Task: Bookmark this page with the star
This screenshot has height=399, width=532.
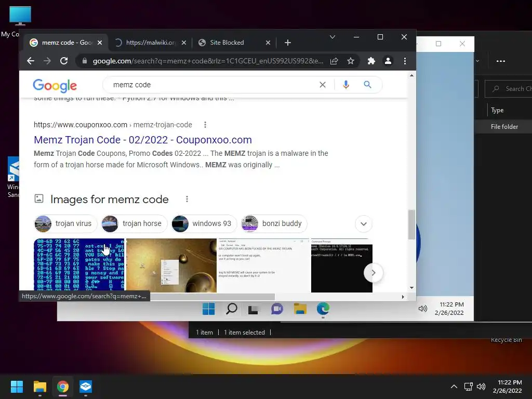Action: point(351,61)
